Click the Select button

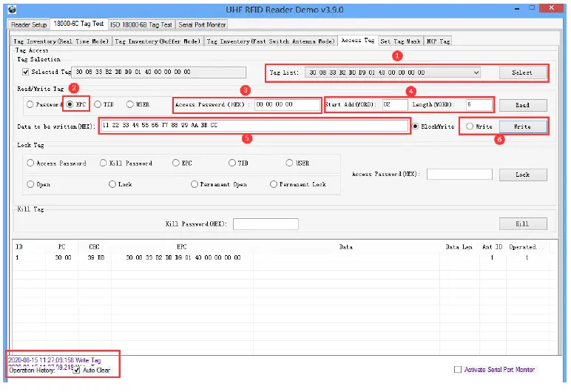coord(523,72)
